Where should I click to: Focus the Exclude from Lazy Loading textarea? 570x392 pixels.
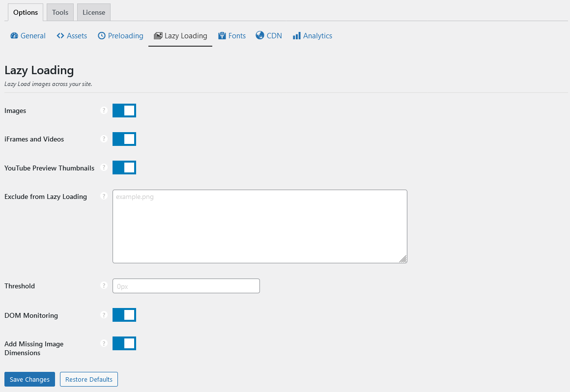(260, 226)
